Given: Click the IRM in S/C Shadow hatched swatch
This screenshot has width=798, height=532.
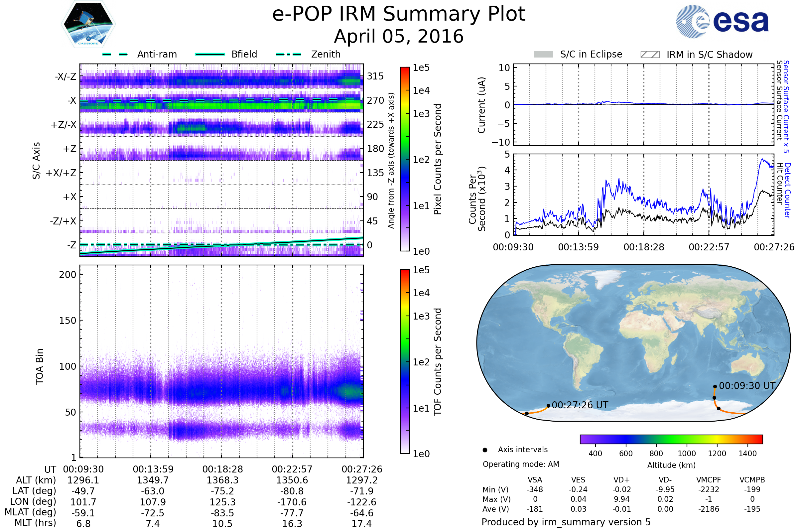Looking at the screenshot, I should click(650, 55).
